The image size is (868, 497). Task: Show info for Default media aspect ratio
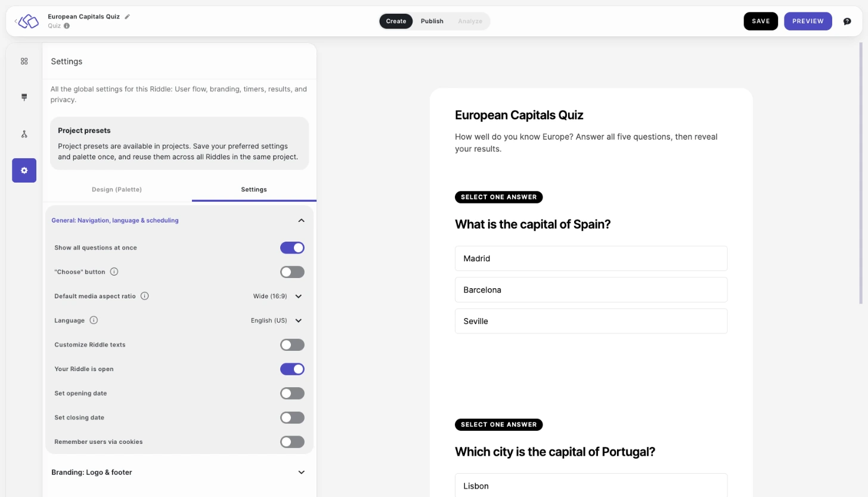point(145,296)
